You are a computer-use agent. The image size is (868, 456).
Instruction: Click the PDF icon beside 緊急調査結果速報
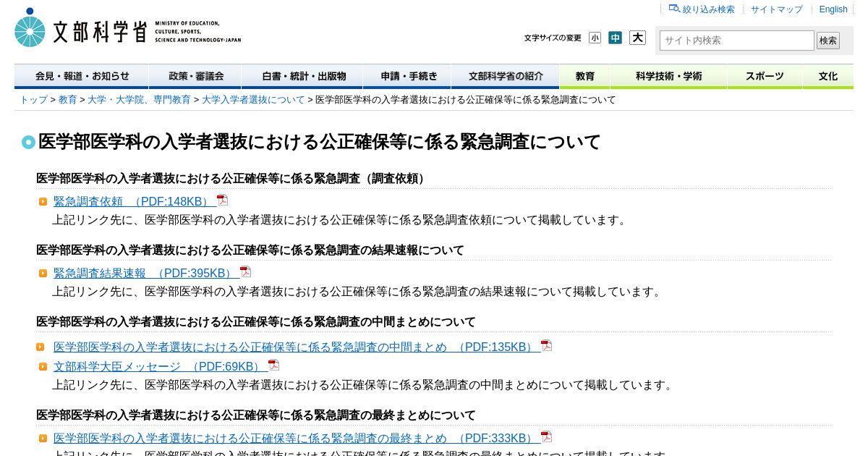(245, 272)
